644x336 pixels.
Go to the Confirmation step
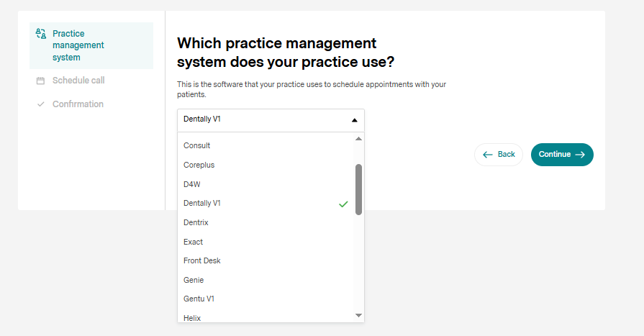[x=78, y=104]
